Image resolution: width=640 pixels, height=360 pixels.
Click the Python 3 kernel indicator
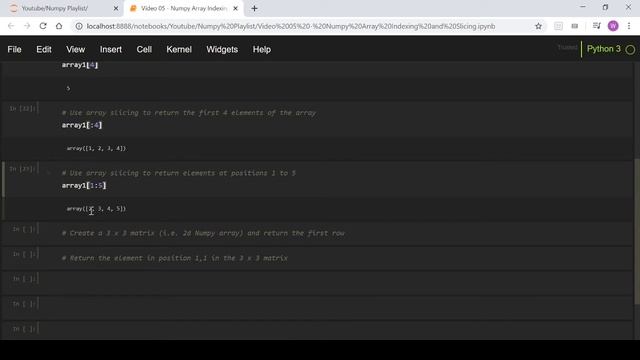point(603,49)
